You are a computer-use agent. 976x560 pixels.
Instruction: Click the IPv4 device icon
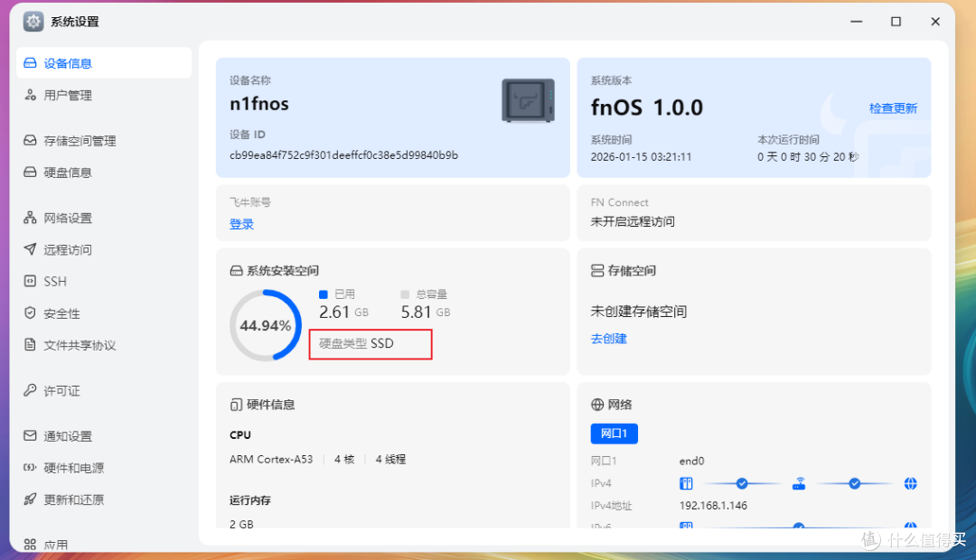coord(686,483)
